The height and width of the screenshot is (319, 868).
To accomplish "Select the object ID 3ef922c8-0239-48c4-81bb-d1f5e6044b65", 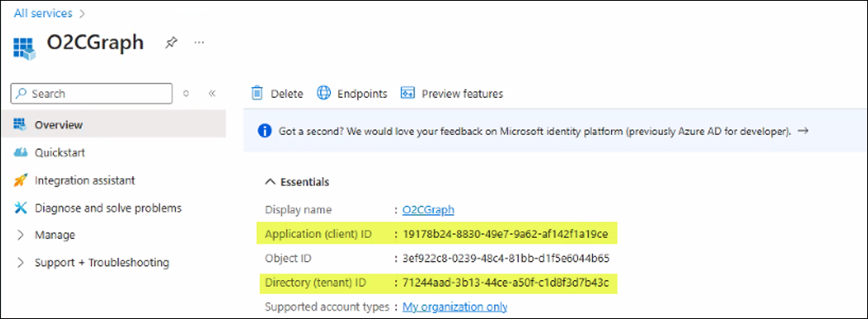I will (506, 259).
